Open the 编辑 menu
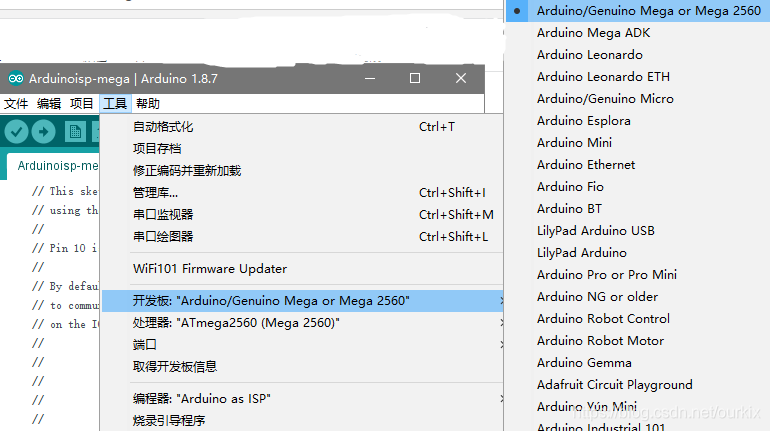This screenshot has width=770, height=431. [49, 104]
